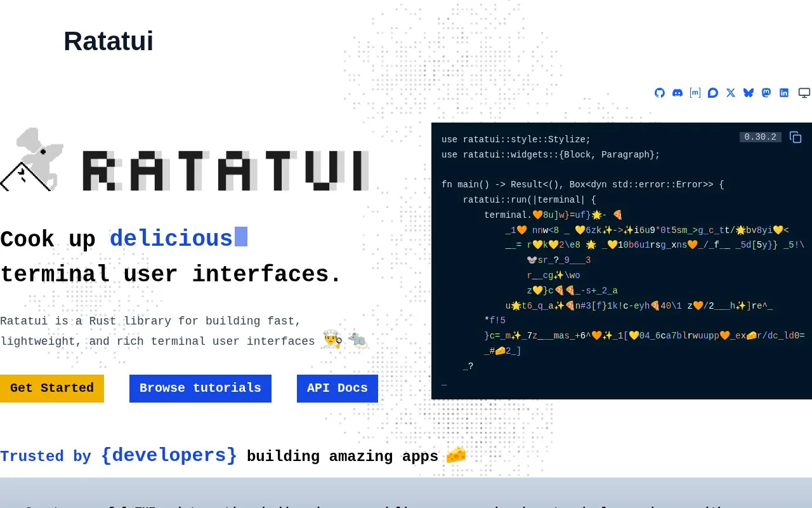Click the Browse tutorials button
812x508 pixels.
[x=200, y=389]
